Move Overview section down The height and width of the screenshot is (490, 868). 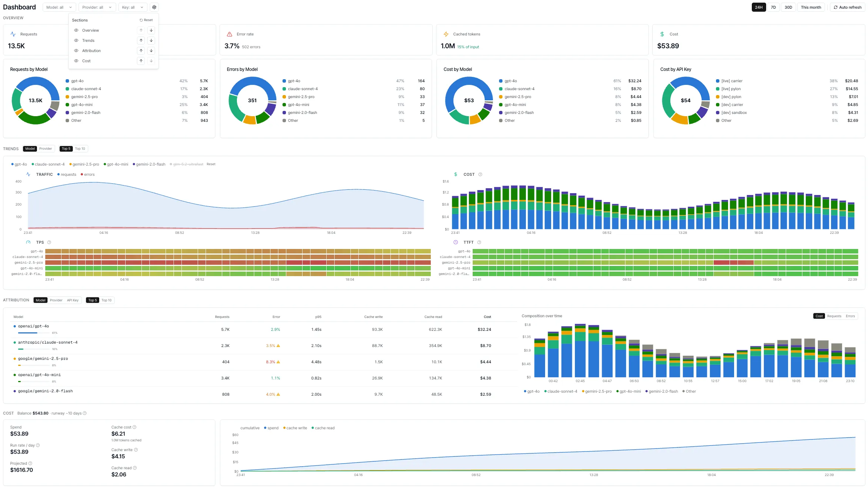[151, 30]
